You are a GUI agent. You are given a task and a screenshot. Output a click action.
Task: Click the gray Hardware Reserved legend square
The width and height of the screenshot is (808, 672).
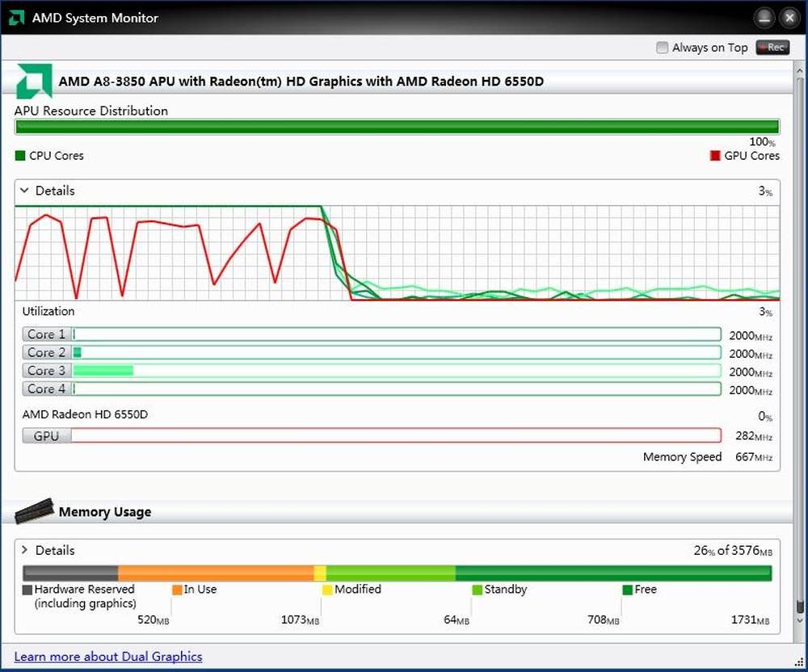coord(27,590)
